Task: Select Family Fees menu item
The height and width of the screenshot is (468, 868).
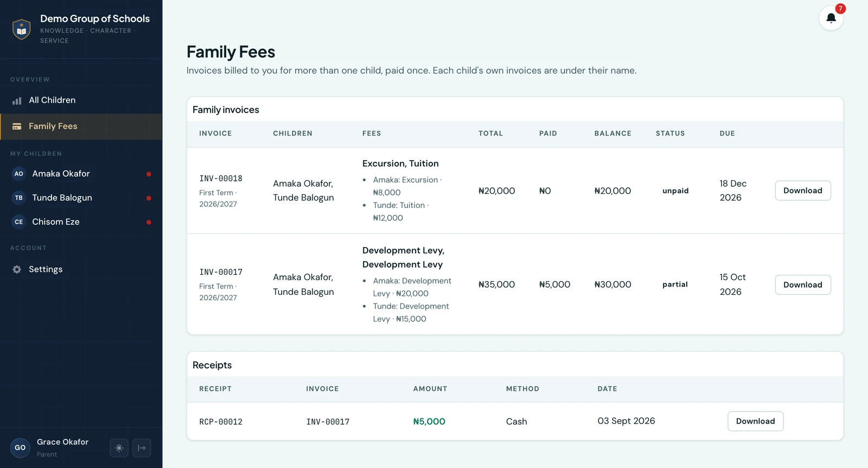Action: (81, 127)
